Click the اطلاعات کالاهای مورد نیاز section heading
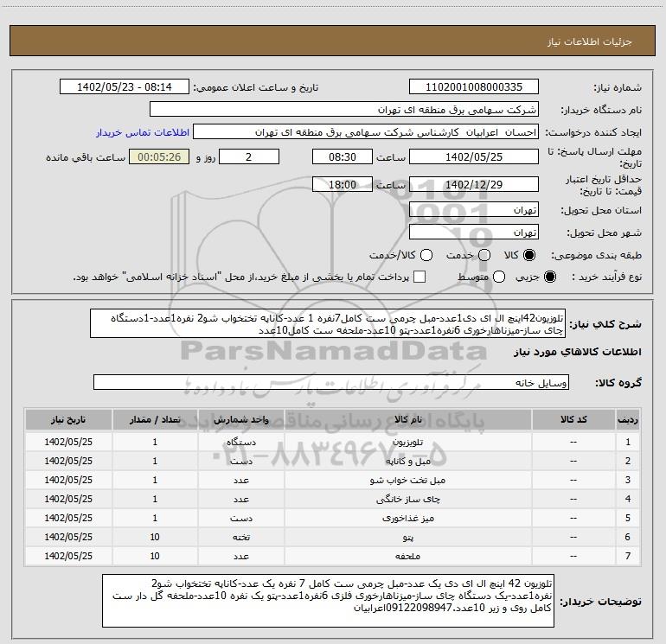Screen dimensions: 666x644 point(577,352)
